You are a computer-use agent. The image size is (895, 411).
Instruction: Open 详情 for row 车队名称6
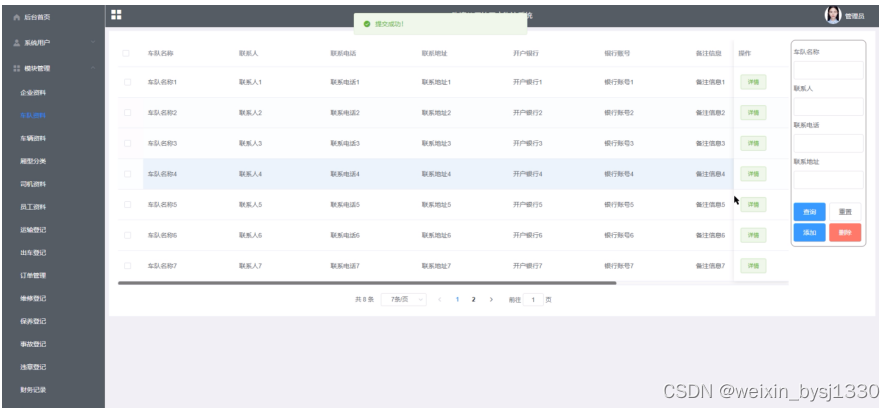coord(753,235)
